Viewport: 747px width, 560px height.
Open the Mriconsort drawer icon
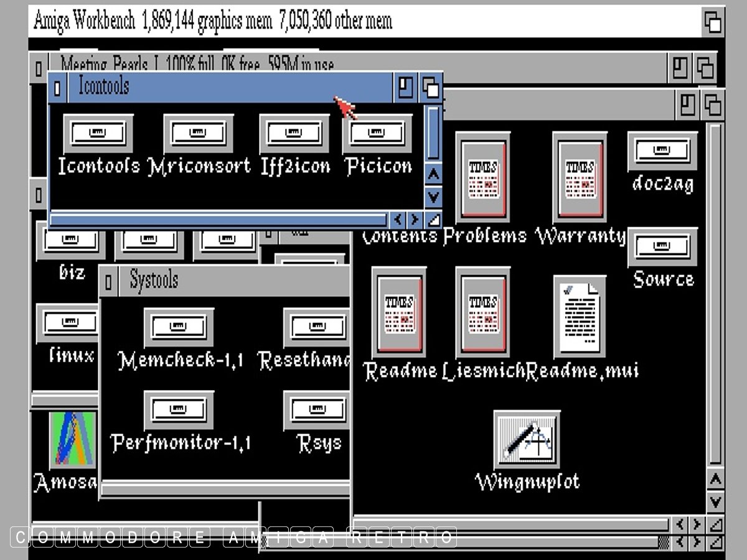tap(199, 134)
